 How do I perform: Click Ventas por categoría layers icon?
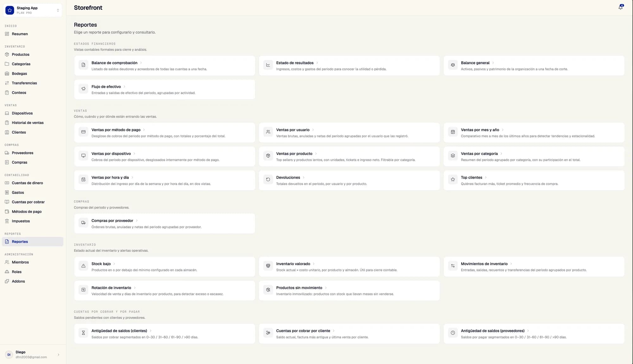coord(453,156)
